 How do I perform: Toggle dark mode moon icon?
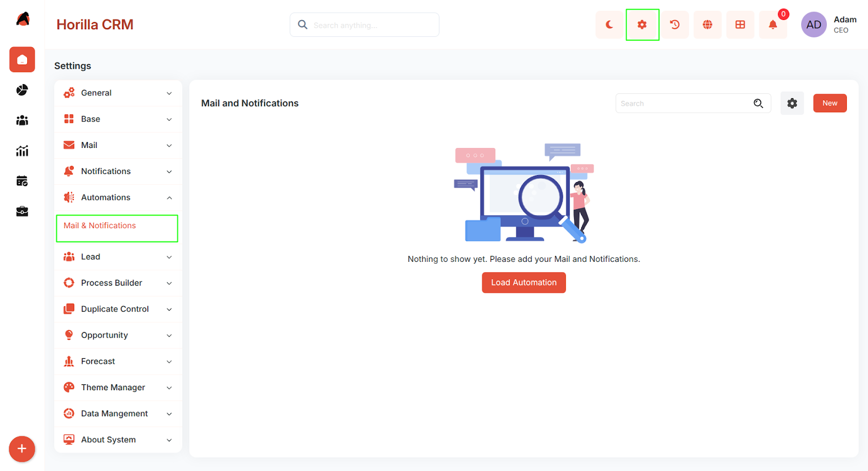click(x=609, y=25)
